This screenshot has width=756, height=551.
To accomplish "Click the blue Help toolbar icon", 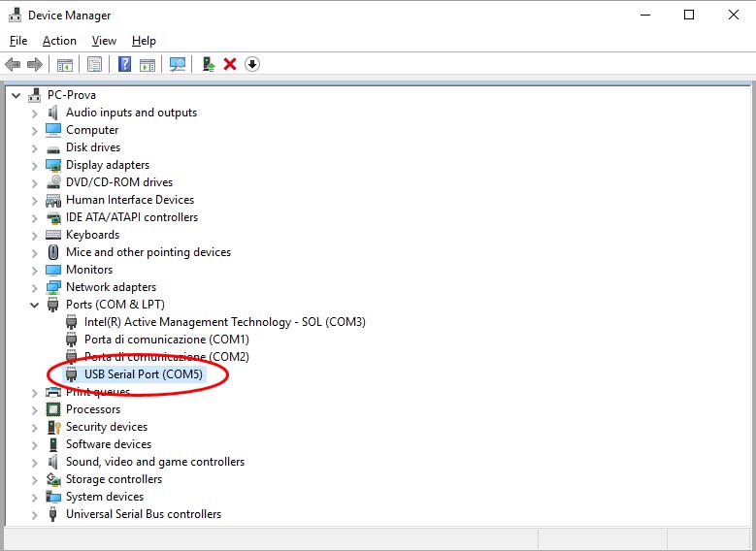I will (x=124, y=64).
